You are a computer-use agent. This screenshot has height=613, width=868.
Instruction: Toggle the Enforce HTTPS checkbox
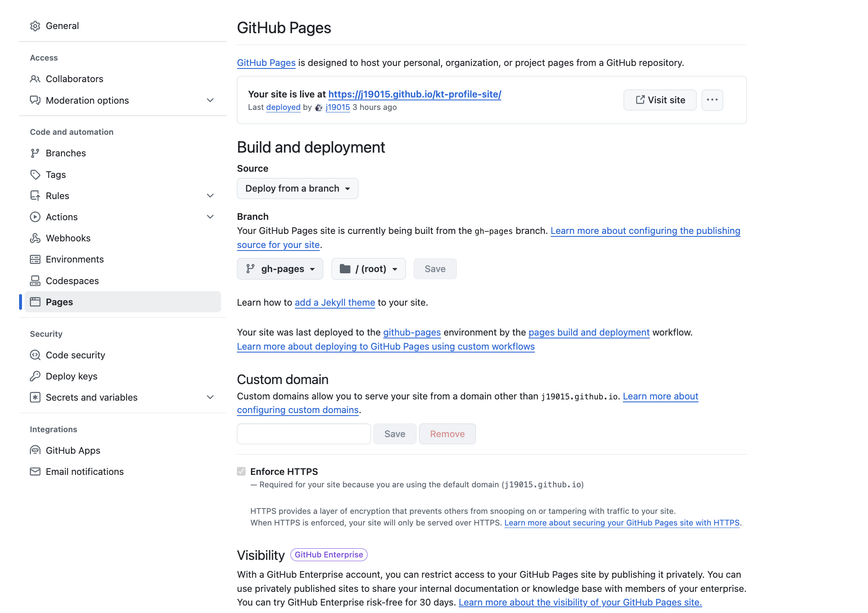point(241,472)
